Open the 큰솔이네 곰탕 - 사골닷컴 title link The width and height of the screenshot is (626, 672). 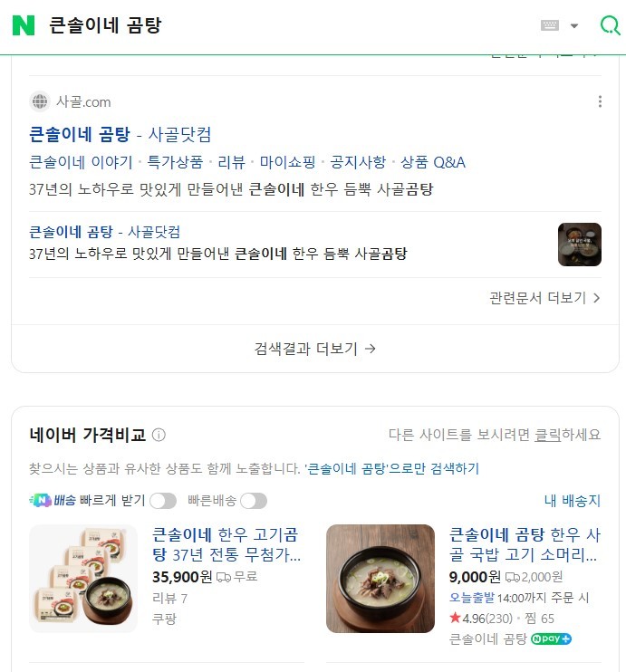coord(120,134)
